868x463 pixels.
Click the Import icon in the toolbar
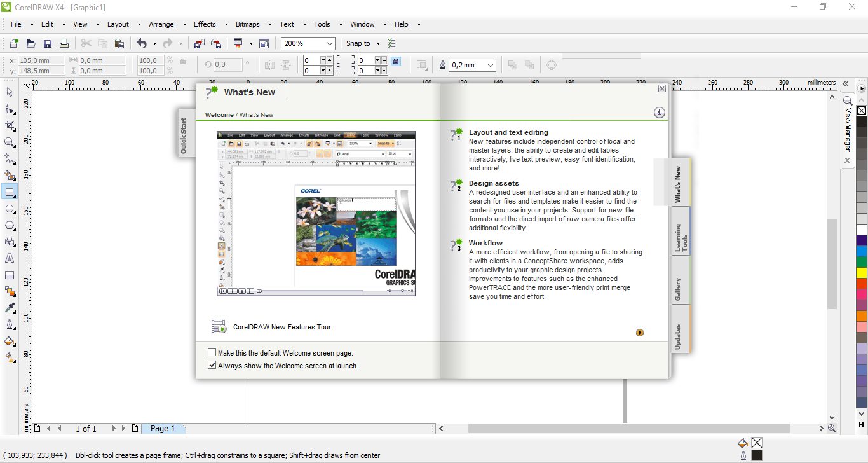pos(200,44)
